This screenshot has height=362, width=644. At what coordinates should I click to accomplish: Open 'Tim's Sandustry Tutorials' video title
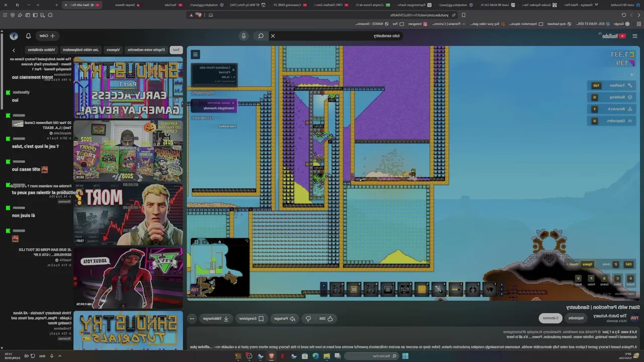pyautogui.click(x=41, y=318)
